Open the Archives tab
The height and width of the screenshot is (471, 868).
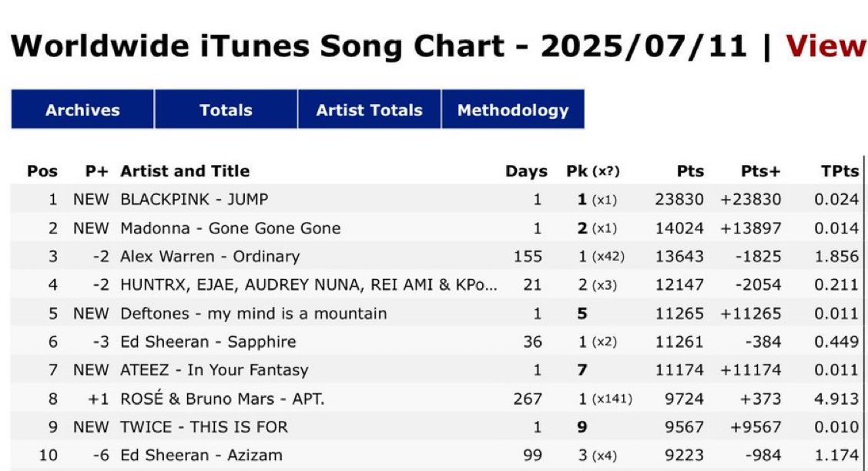[x=82, y=109]
